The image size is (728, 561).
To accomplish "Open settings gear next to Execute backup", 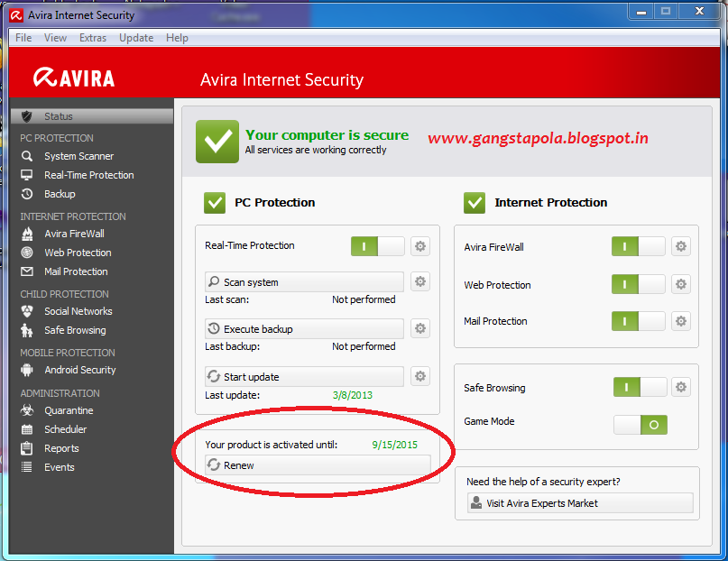I will coord(420,328).
